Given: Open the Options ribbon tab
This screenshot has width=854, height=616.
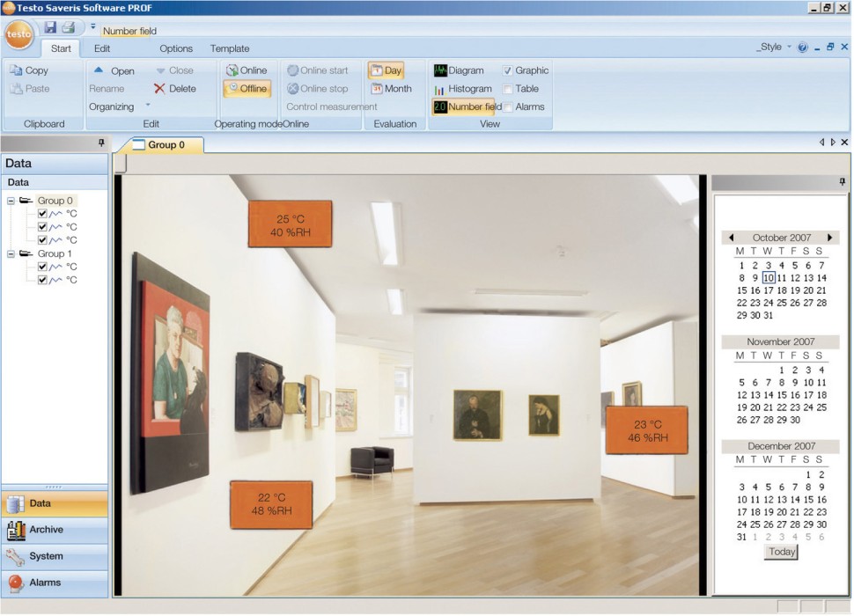Looking at the screenshot, I should (176, 48).
